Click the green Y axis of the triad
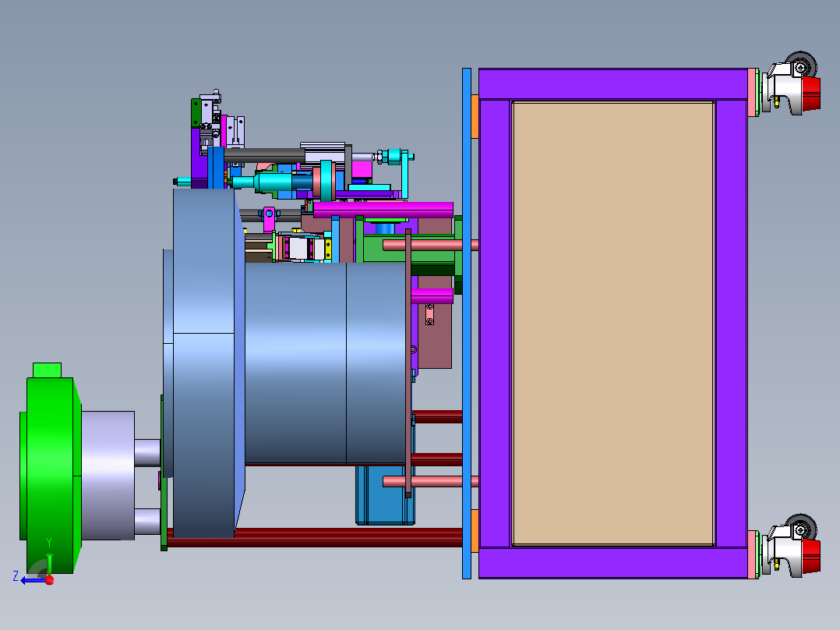Screen dimensions: 840x630 click(49, 564)
